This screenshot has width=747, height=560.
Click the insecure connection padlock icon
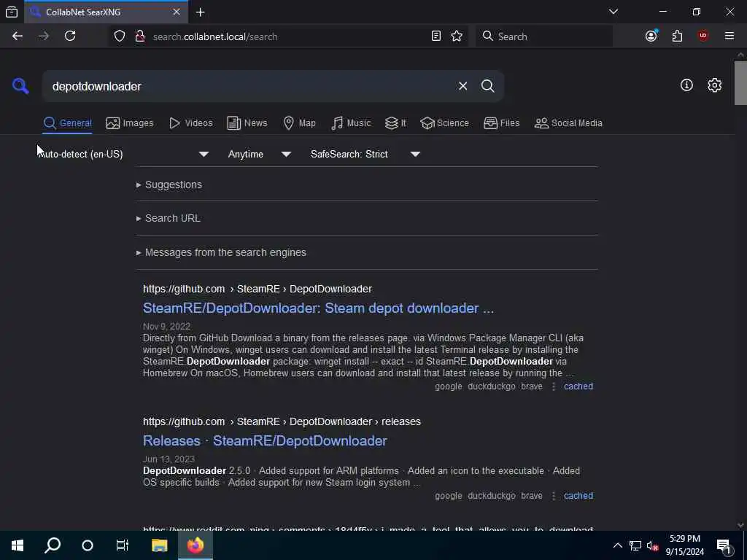click(140, 36)
